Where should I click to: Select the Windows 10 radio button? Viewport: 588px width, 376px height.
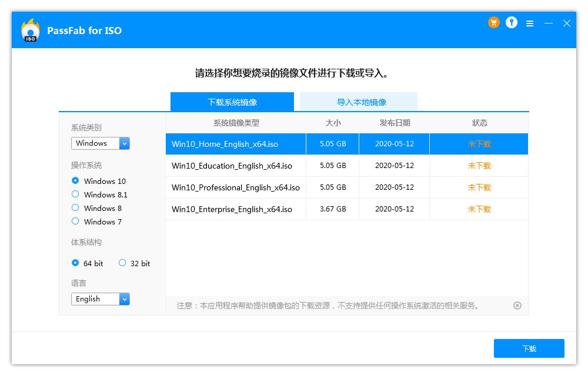pos(75,181)
